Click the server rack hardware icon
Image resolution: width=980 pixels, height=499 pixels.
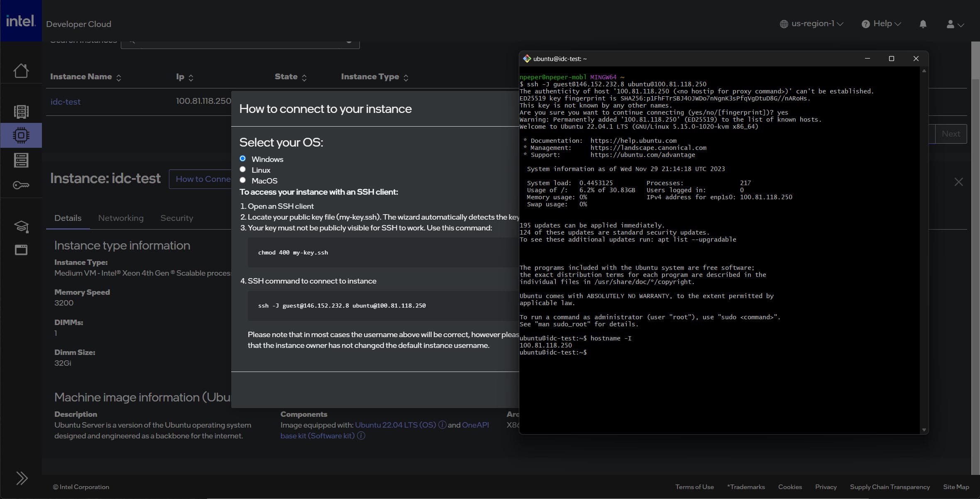[x=21, y=111]
